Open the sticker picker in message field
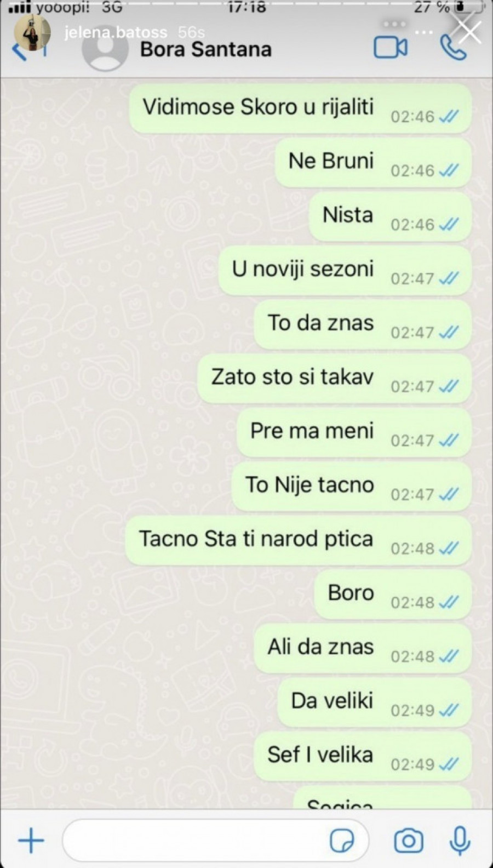 (342, 840)
